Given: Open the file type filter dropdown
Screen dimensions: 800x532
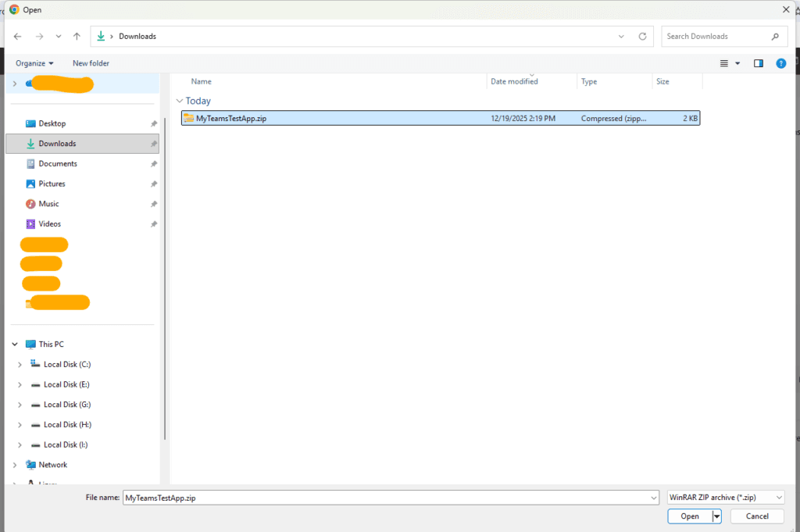Looking at the screenshot, I should coord(724,498).
